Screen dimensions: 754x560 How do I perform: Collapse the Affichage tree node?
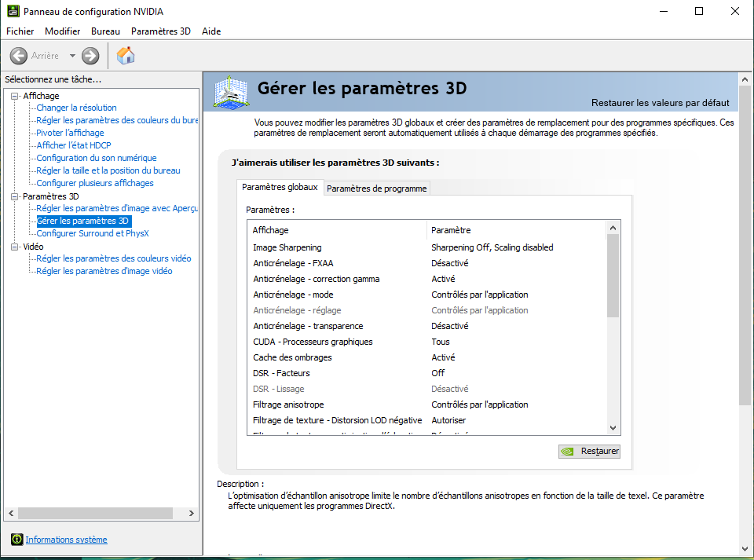pos(14,96)
